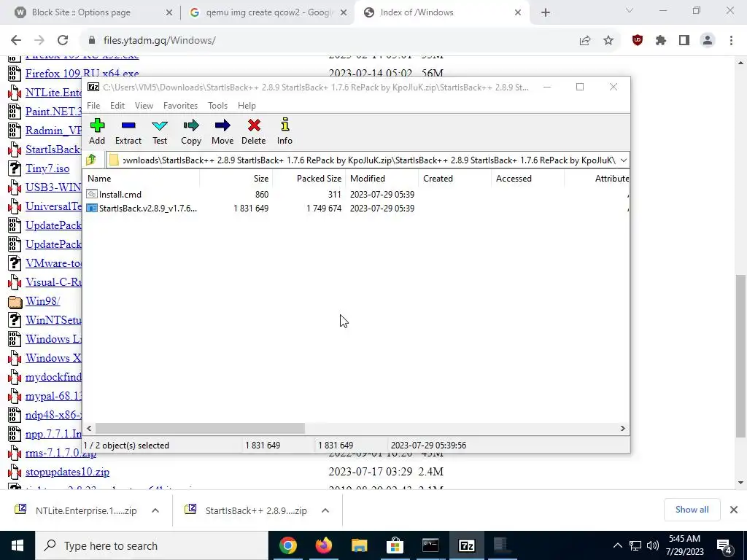This screenshot has width=747, height=560.
Task: Open the notification center icon
Action: coord(724,546)
